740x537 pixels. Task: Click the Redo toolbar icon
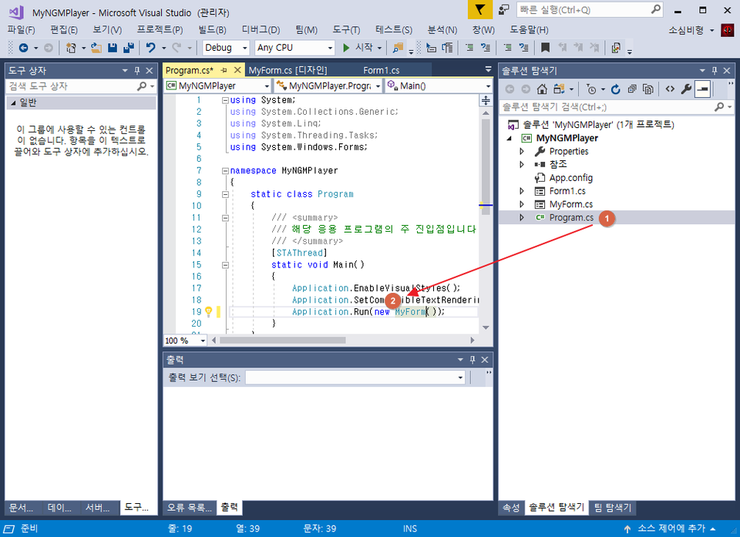[177, 48]
